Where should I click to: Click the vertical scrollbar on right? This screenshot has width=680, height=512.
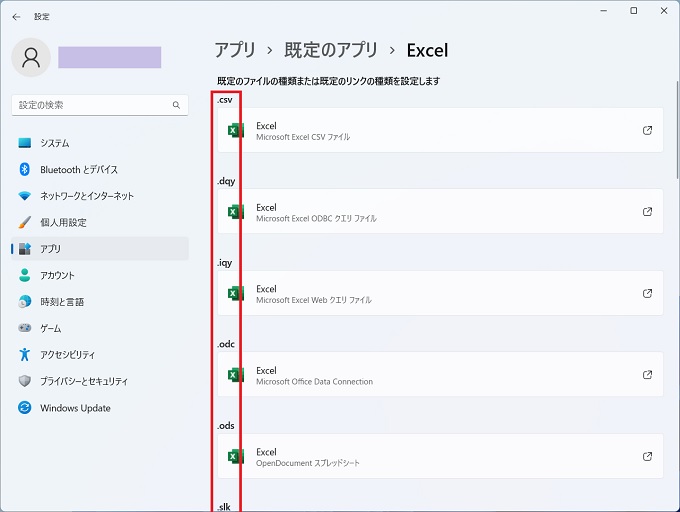pos(677,130)
